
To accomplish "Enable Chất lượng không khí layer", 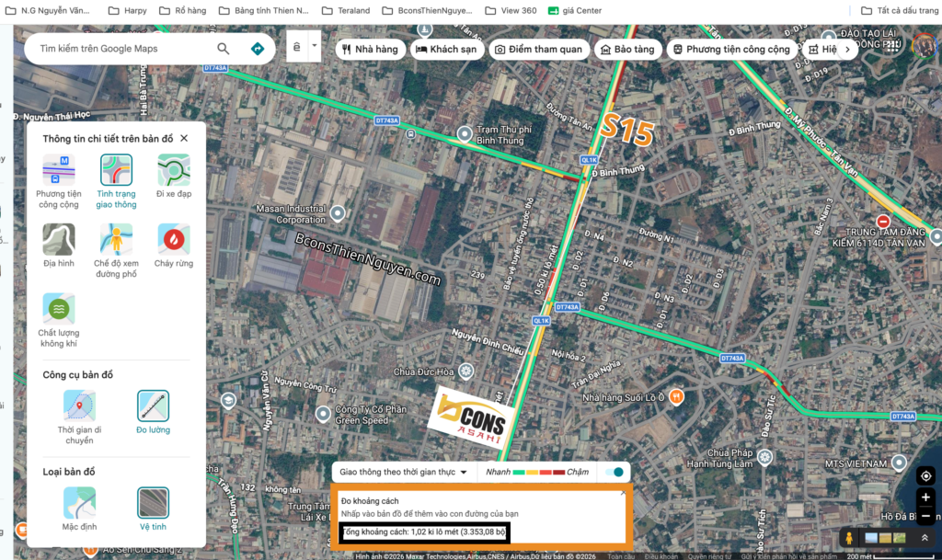I will pos(58,320).
